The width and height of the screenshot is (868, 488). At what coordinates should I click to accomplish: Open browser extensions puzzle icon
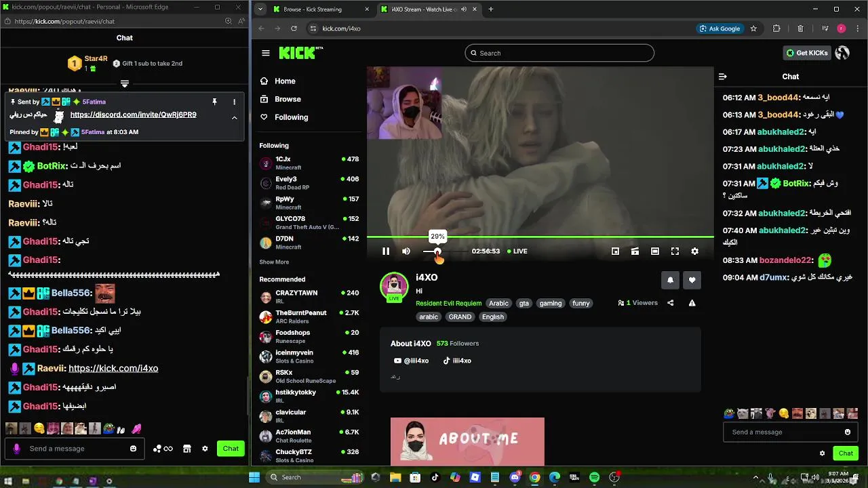pyautogui.click(x=776, y=28)
